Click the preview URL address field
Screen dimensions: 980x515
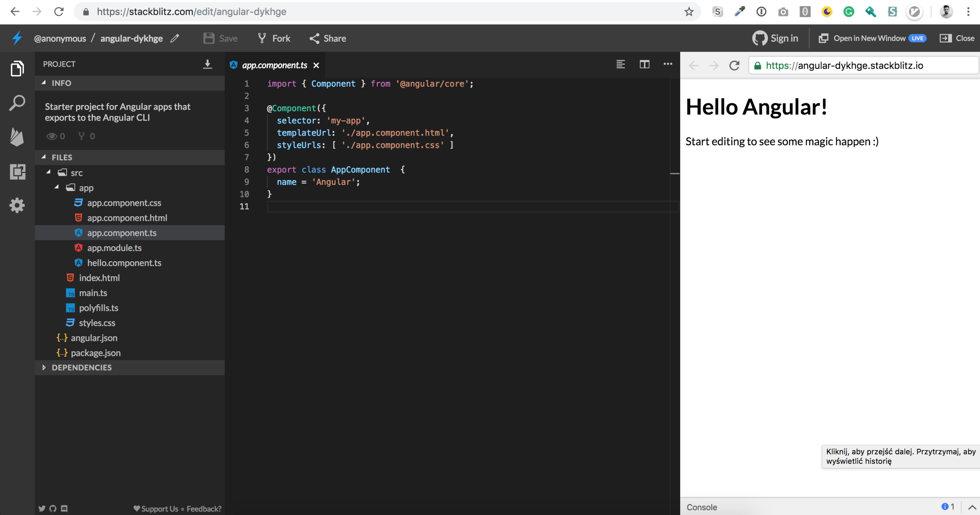pyautogui.click(x=862, y=65)
